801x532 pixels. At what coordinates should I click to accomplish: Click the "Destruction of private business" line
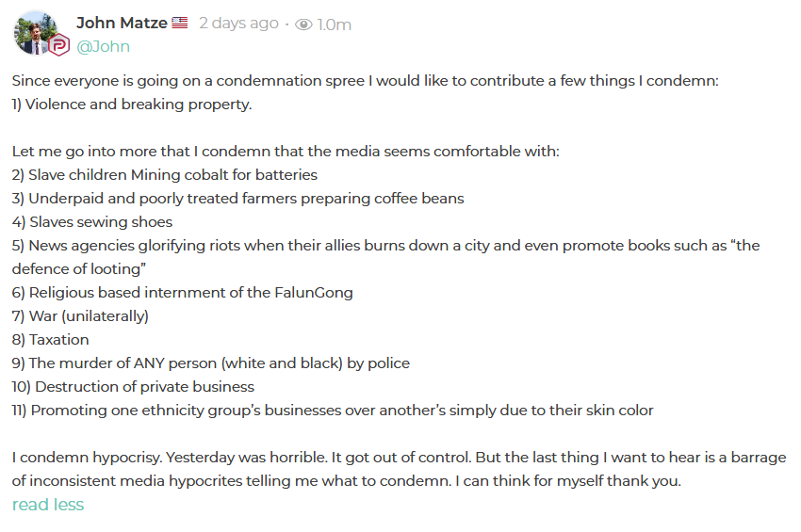[x=133, y=386]
